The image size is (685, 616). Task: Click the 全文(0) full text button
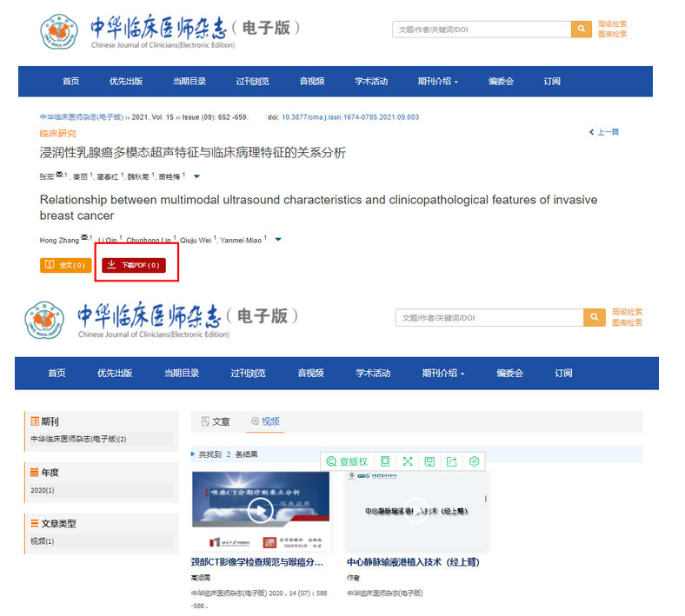click(x=65, y=265)
